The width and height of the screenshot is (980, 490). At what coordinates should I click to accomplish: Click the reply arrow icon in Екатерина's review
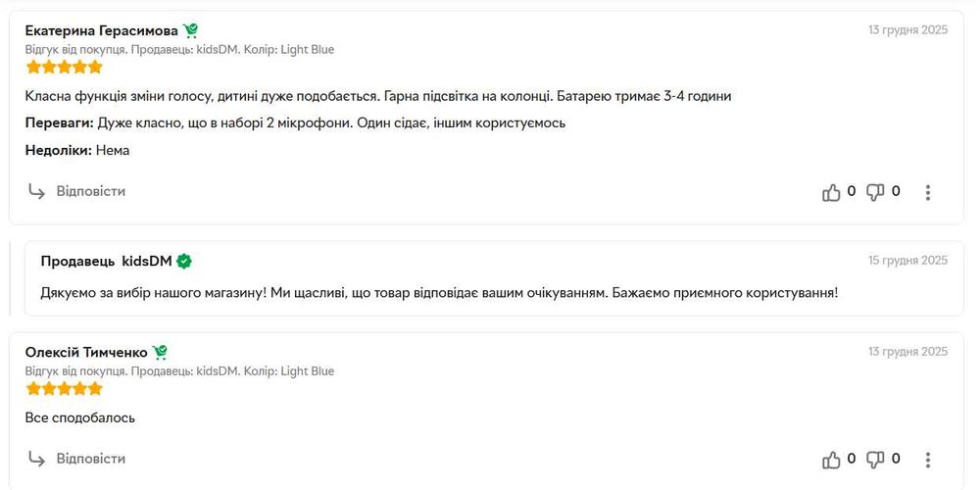[x=36, y=192]
